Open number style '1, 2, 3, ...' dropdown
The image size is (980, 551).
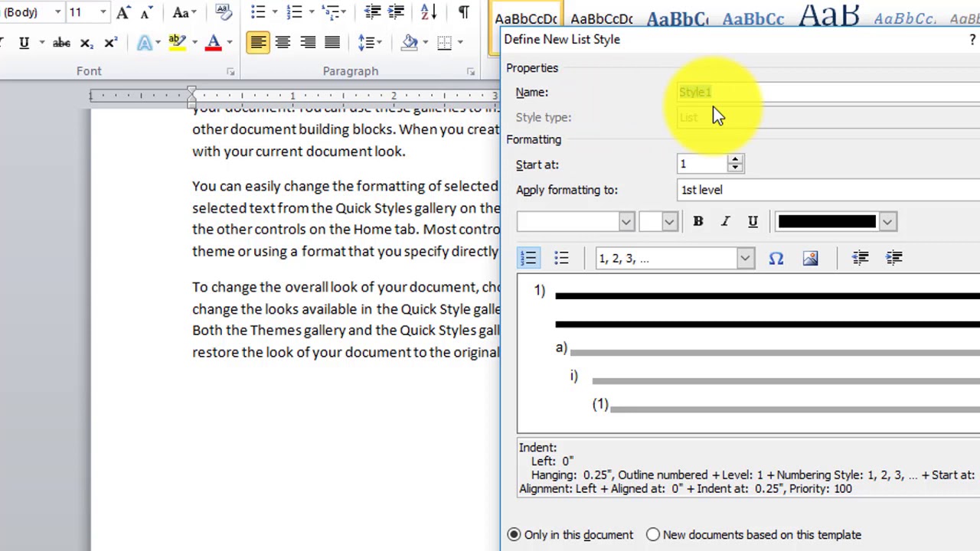(744, 259)
